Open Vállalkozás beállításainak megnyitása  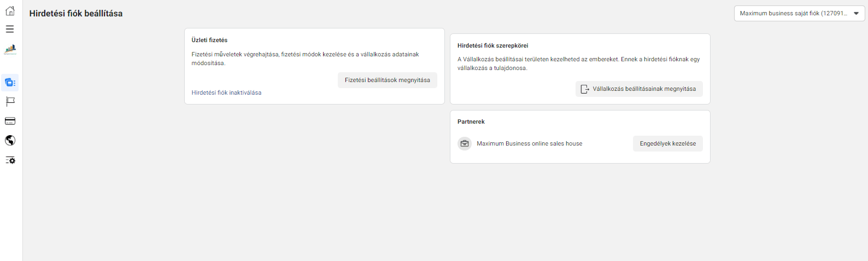tap(639, 89)
